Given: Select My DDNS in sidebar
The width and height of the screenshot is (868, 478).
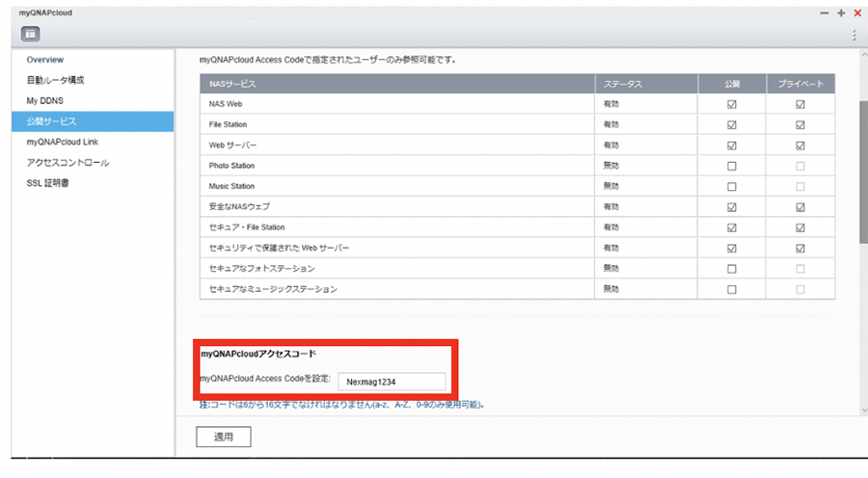Looking at the screenshot, I should pyautogui.click(x=44, y=100).
